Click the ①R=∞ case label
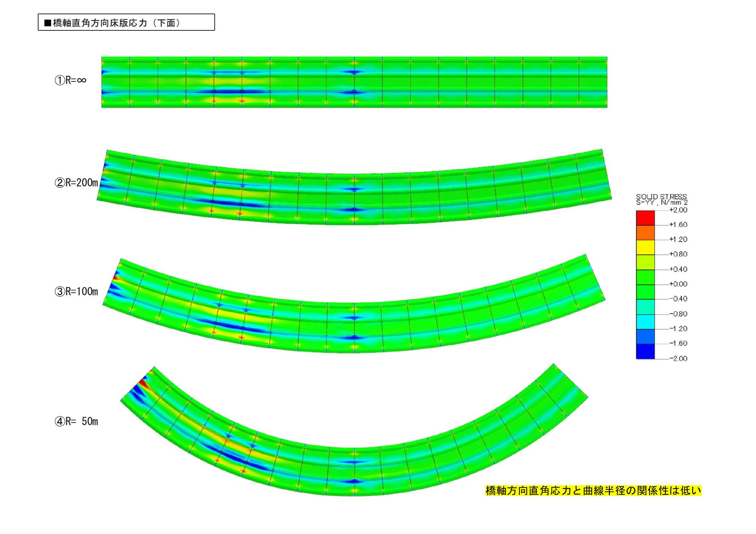The width and height of the screenshot is (756, 534). tap(70, 80)
